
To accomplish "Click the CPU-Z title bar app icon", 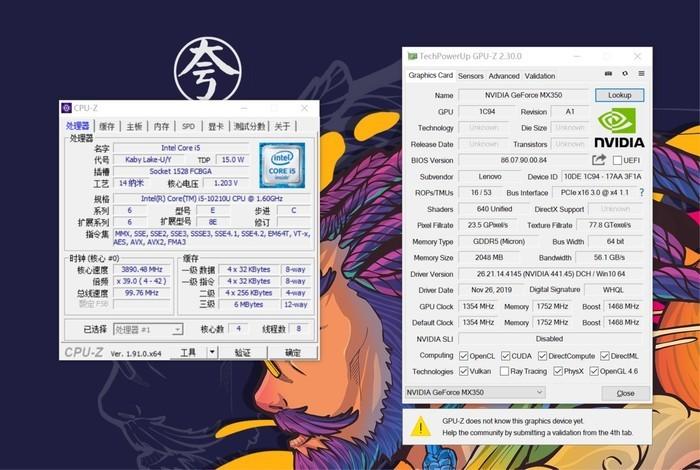I will (x=67, y=108).
